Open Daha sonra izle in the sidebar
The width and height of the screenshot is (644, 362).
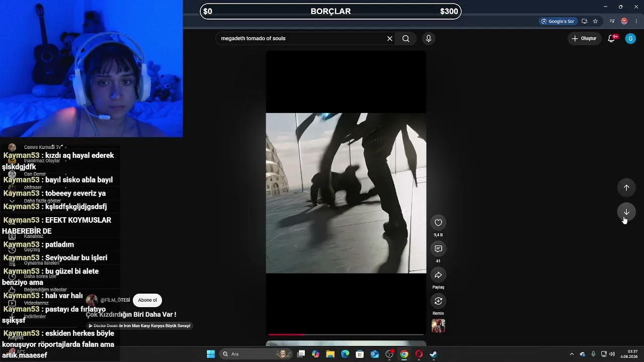tap(40, 277)
